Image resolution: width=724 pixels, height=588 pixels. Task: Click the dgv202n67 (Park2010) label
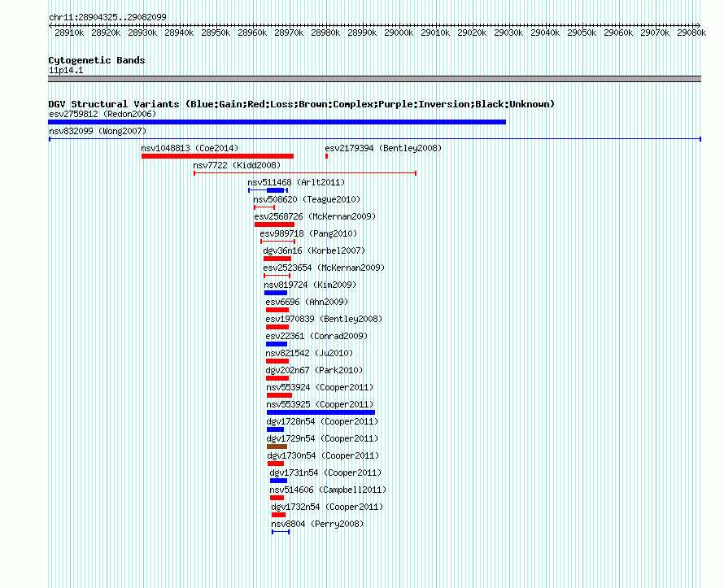point(314,370)
